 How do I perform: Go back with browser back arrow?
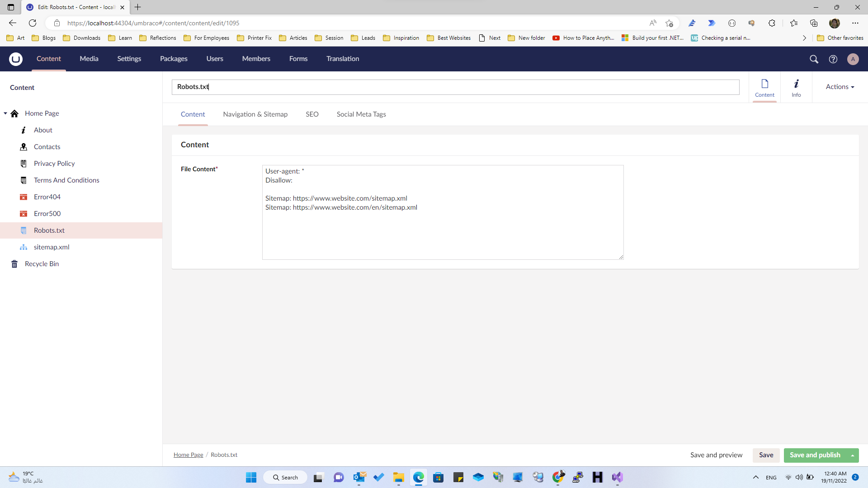[x=13, y=23]
